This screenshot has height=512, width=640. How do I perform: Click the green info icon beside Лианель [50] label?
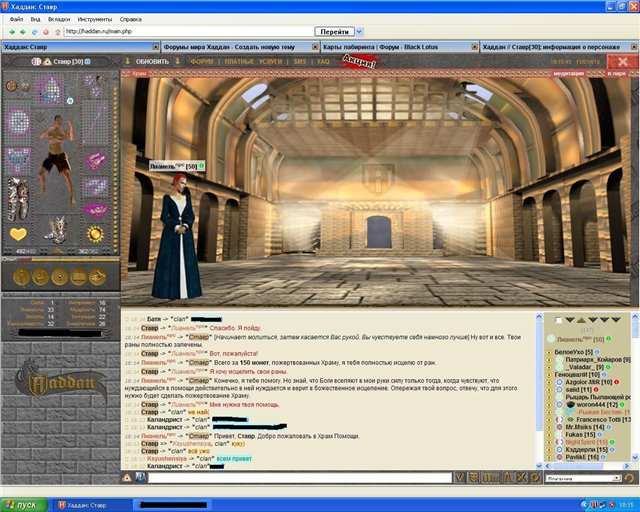coord(201,166)
